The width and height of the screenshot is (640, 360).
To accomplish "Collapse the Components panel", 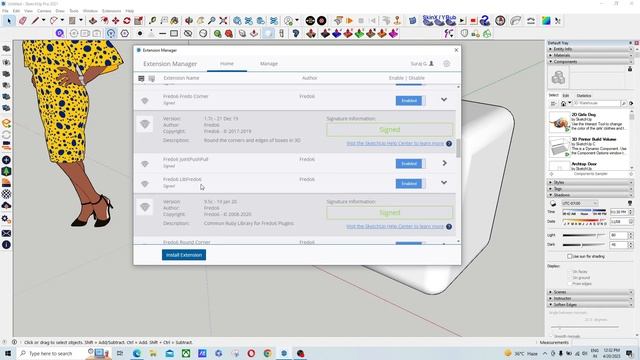I will [589, 62].
